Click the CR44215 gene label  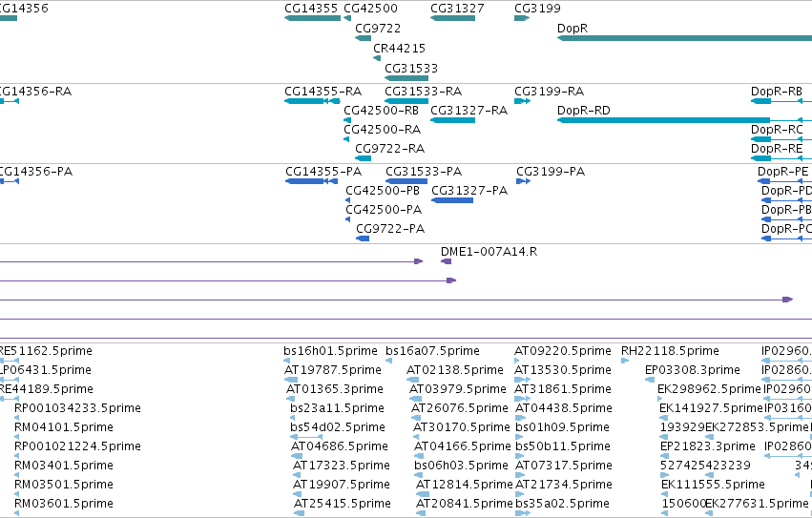[399, 48]
